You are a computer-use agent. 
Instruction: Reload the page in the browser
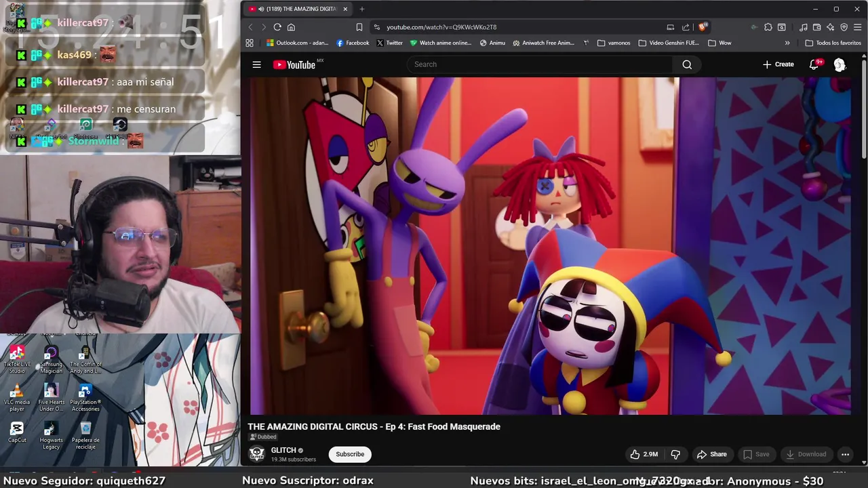(x=277, y=27)
